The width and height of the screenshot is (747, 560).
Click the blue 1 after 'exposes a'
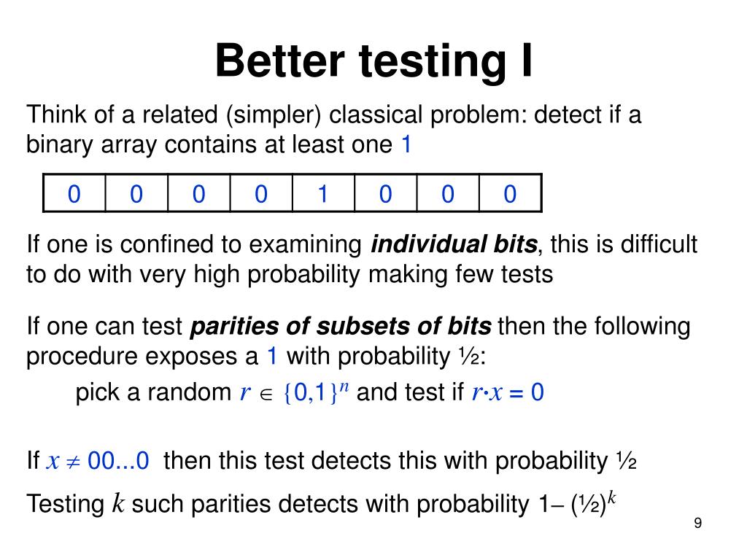272,356
